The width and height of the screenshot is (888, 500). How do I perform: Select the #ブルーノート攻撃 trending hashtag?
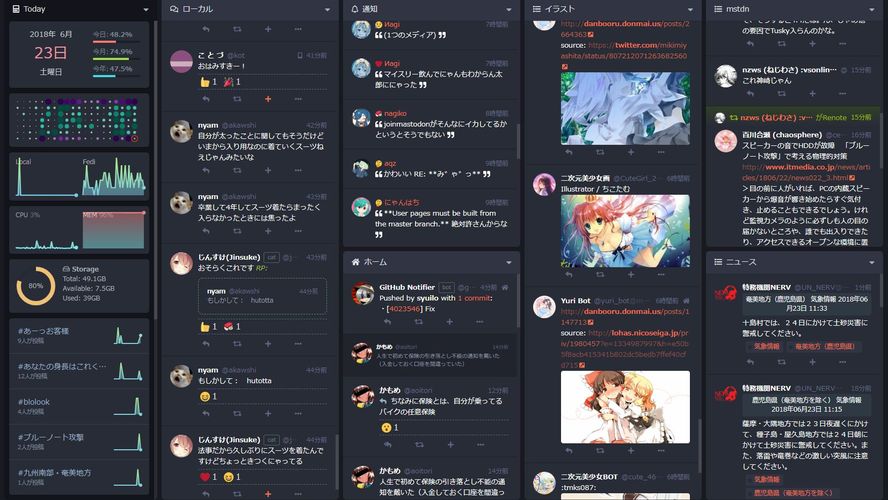(x=79, y=442)
